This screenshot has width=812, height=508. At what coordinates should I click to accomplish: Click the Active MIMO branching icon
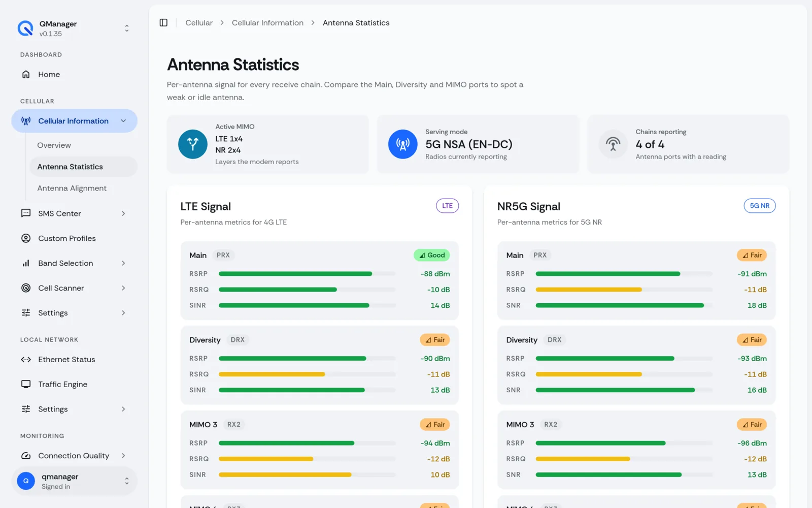pos(193,144)
